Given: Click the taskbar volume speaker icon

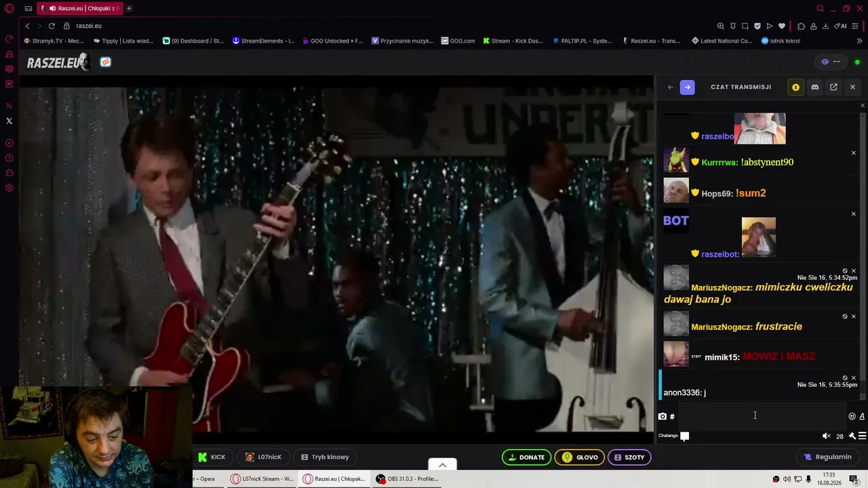Looking at the screenshot, I should 787,479.
